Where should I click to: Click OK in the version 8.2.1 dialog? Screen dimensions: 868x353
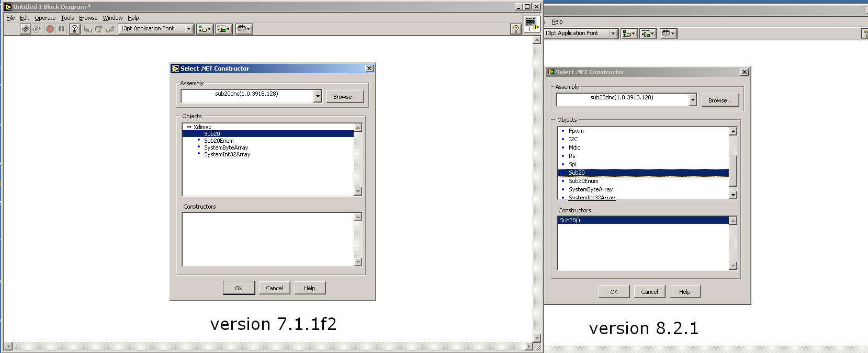614,292
